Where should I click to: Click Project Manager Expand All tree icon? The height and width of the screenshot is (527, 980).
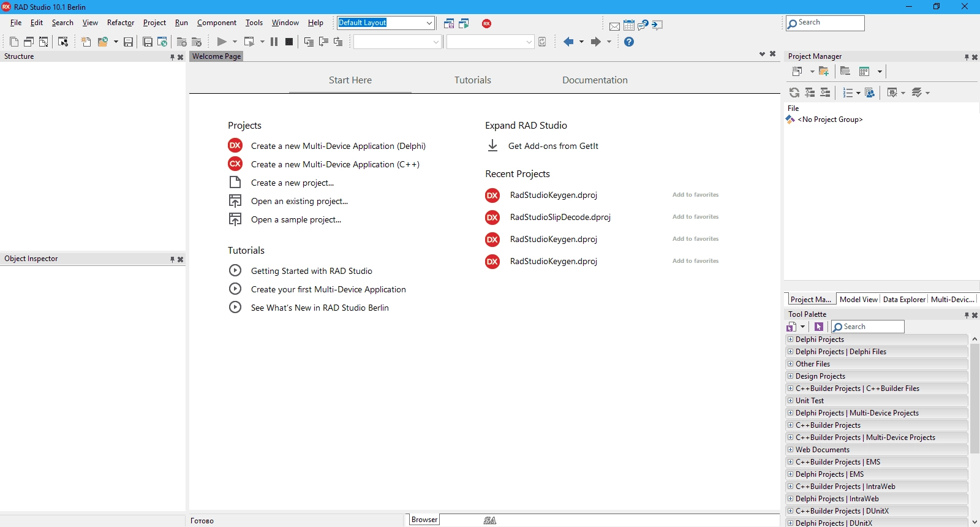[x=810, y=93]
